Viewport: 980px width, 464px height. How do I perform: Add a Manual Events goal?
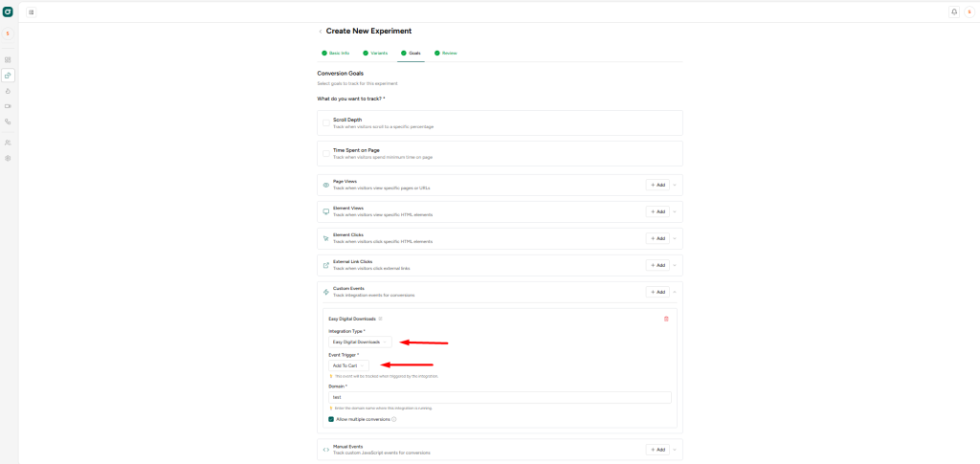pyautogui.click(x=657, y=450)
